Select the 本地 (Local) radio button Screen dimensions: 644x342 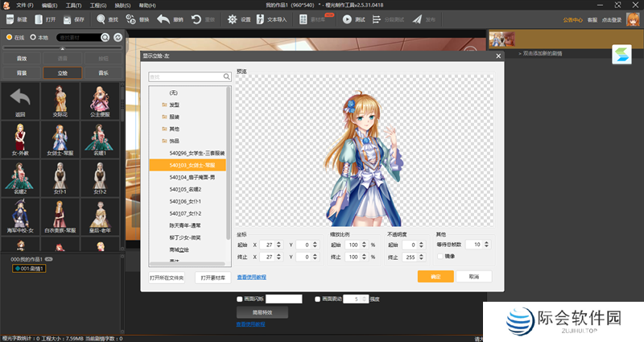point(33,37)
